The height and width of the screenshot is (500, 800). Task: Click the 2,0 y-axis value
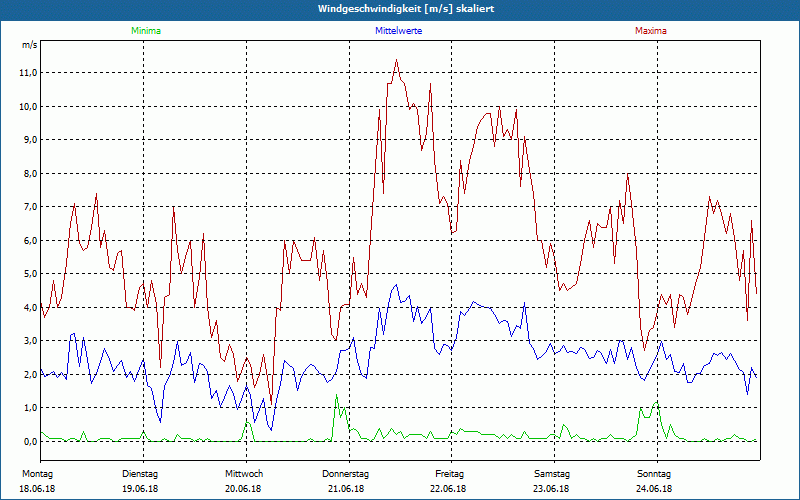tap(31, 374)
